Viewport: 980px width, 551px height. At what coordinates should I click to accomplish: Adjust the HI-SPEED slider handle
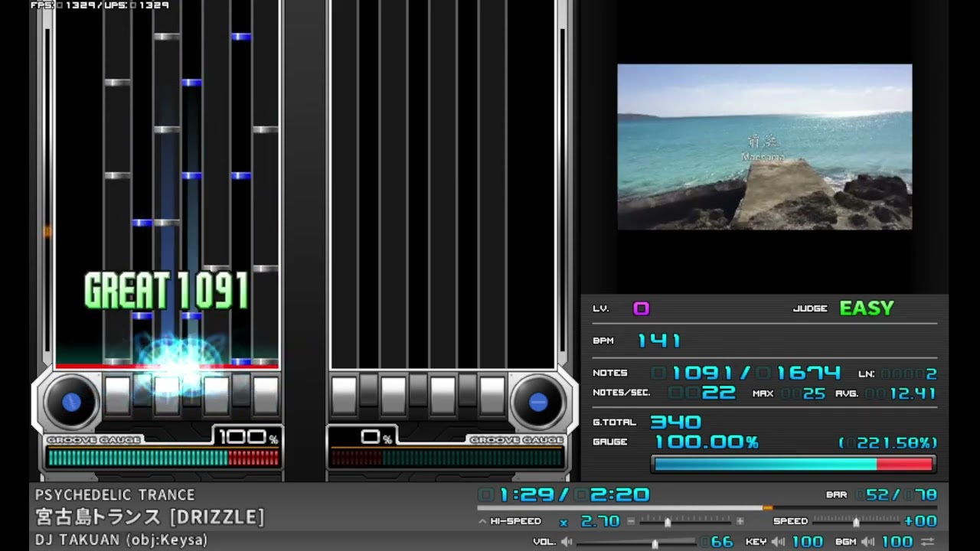point(668,521)
